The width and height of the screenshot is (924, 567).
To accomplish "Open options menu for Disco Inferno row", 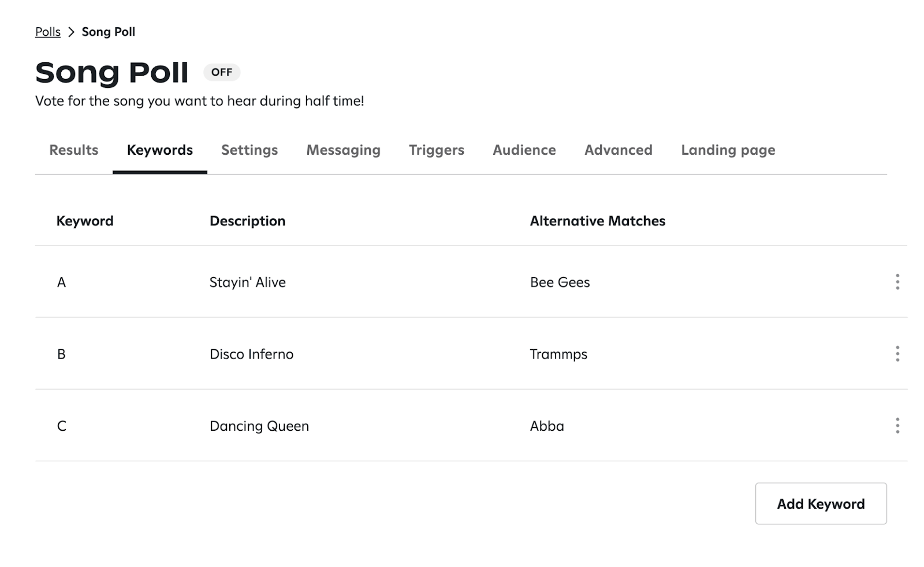I will tap(897, 353).
